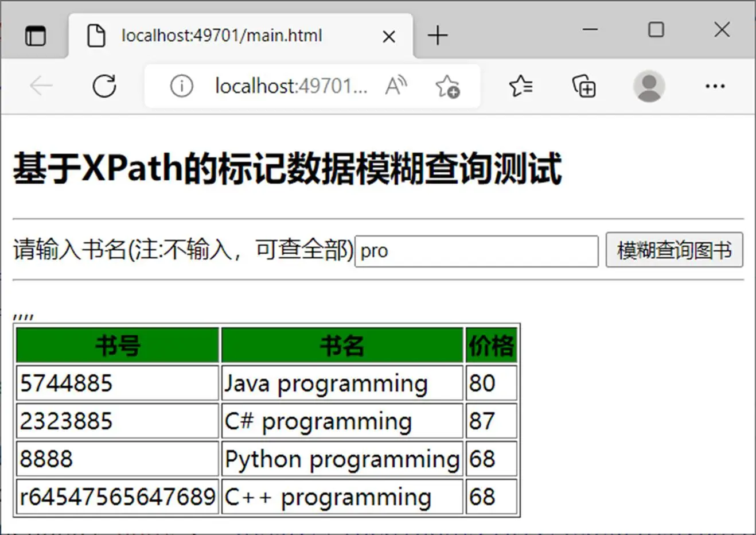The width and height of the screenshot is (756, 535).
Task: Go back to previous page
Action: (x=41, y=86)
